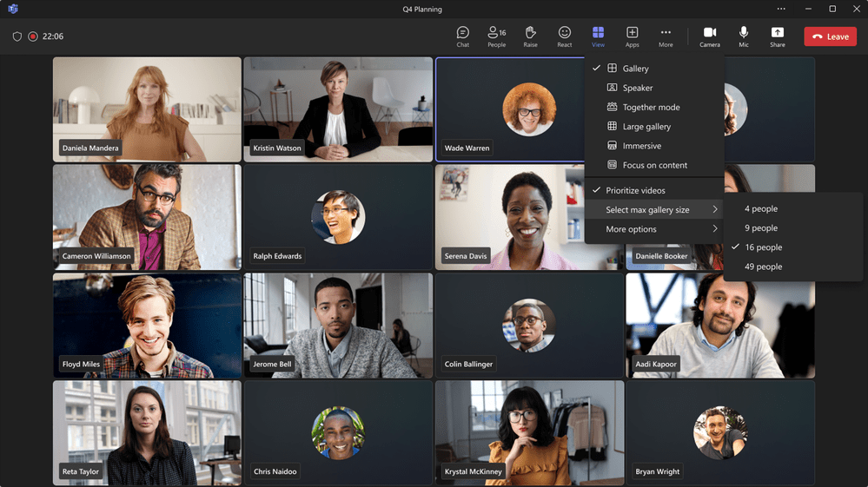Select Focus on content view
The height and width of the screenshot is (487, 868).
pos(654,165)
